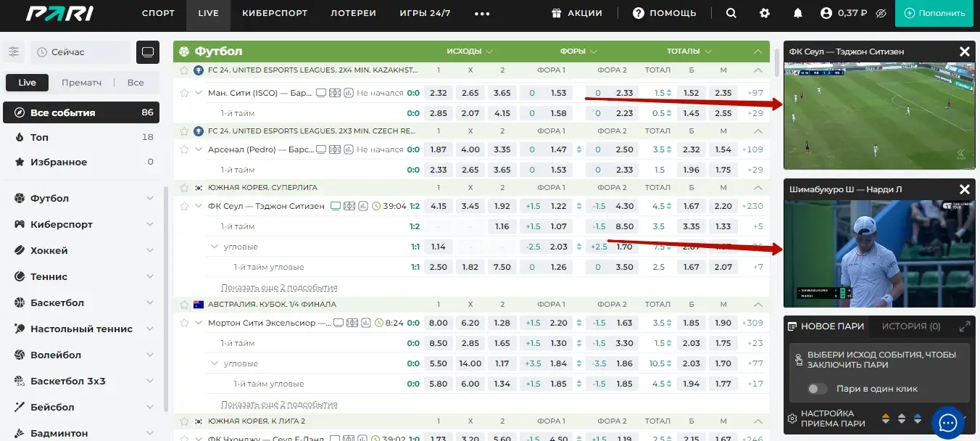Enable the Пари в один клик switch
Image resolution: width=980 pixels, height=441 pixels.
tap(817, 389)
